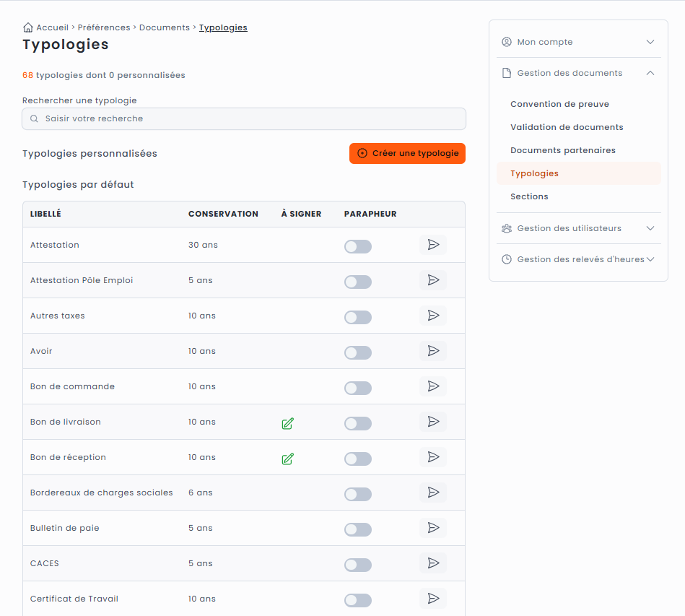The height and width of the screenshot is (616, 685).
Task: Click the typology search input field
Action: pos(244,118)
